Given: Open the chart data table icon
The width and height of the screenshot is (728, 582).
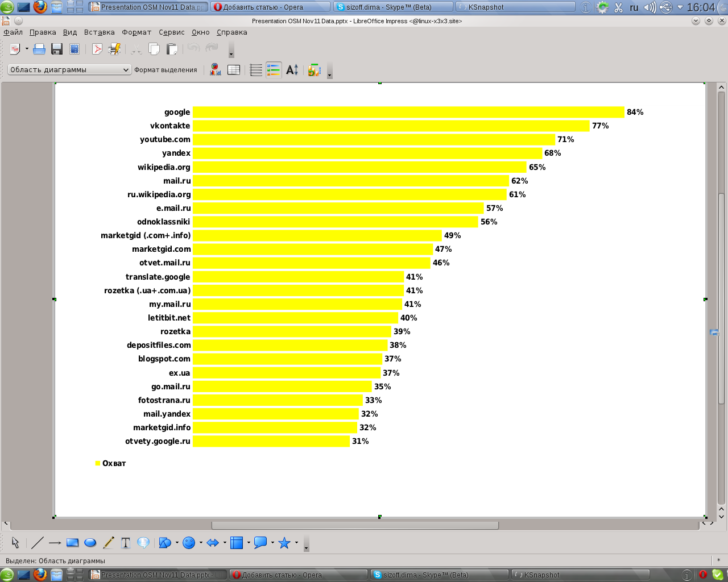Looking at the screenshot, I should [x=234, y=70].
